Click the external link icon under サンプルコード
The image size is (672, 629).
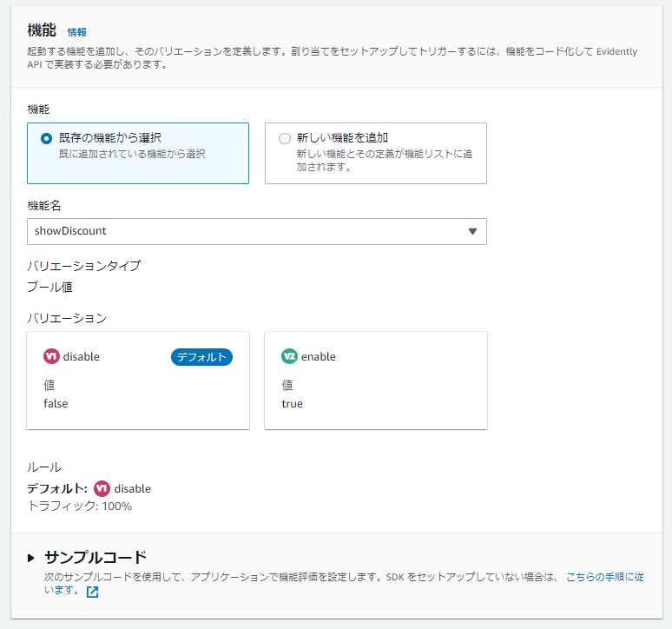(x=92, y=593)
